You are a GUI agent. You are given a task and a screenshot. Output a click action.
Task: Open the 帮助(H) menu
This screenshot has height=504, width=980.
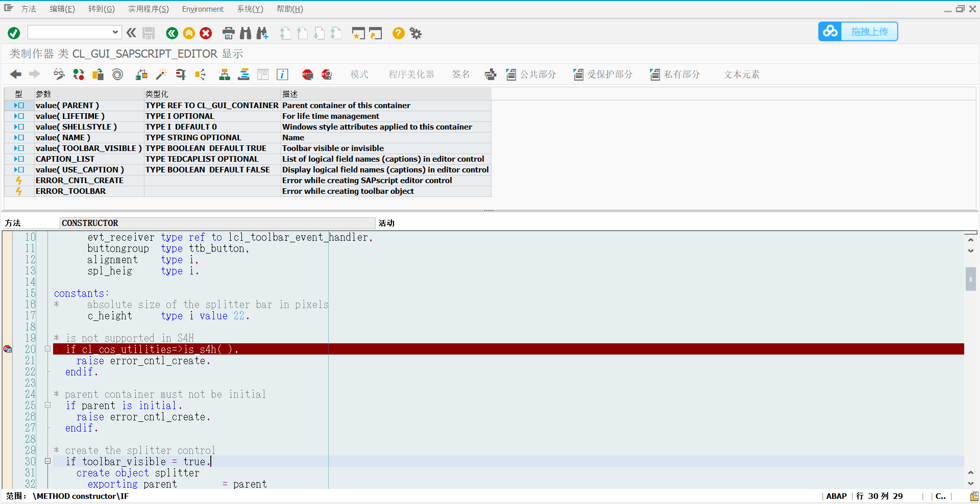click(290, 9)
